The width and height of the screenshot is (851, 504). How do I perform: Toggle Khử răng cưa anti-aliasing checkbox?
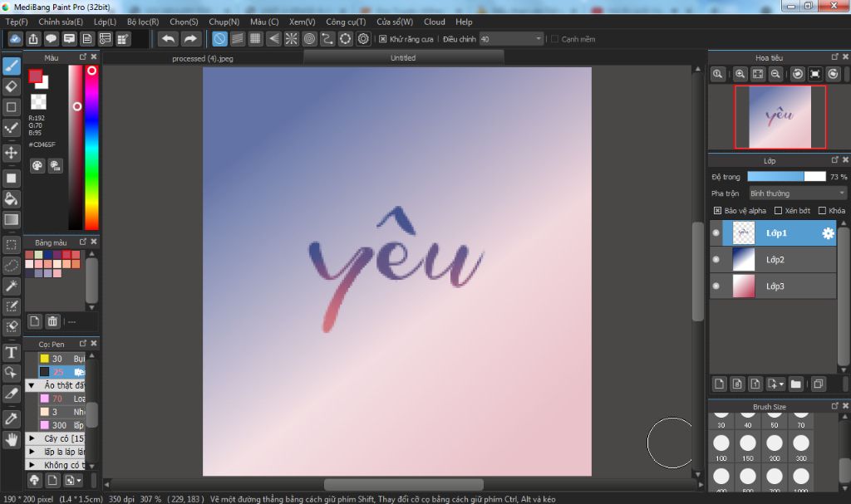coord(382,39)
